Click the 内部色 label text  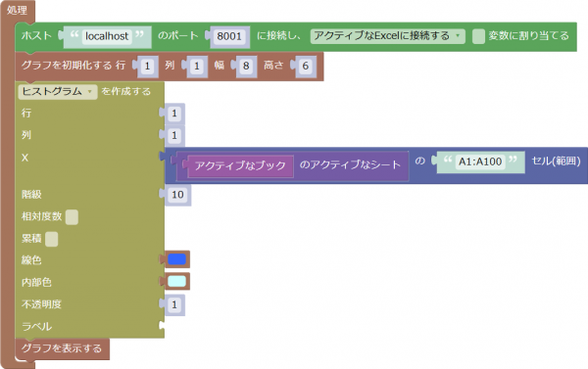click(36, 282)
